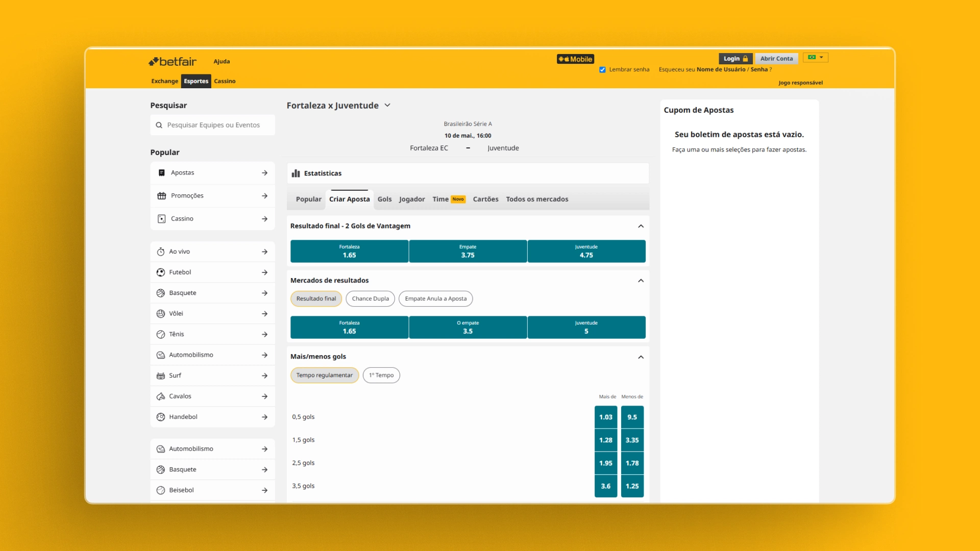
Task: Click the Promoções gift icon
Action: (x=161, y=196)
